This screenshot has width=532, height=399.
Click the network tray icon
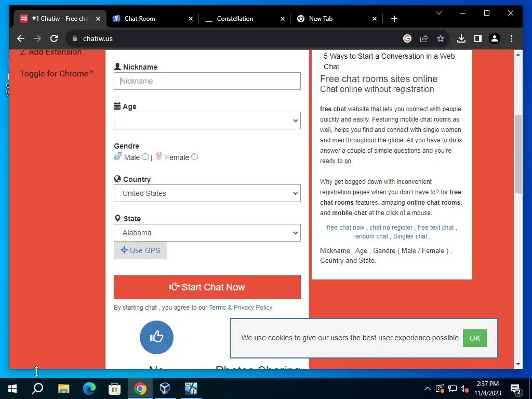(453, 389)
